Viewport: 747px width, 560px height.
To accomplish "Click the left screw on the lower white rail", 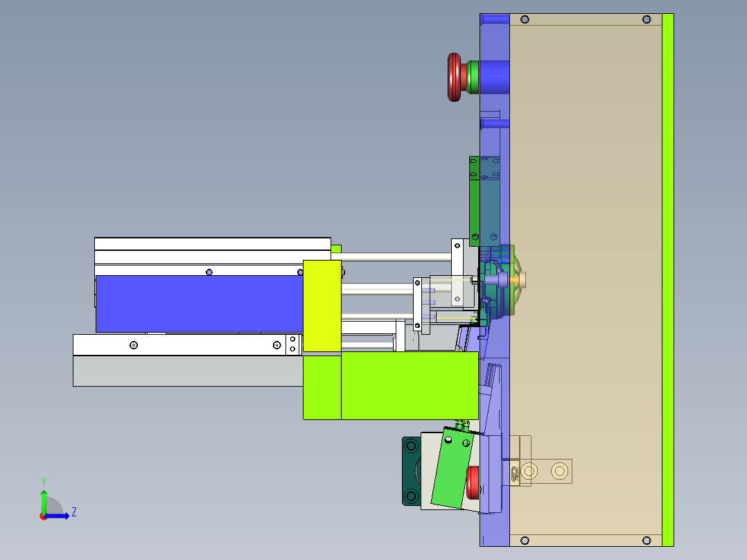I will point(134,345).
